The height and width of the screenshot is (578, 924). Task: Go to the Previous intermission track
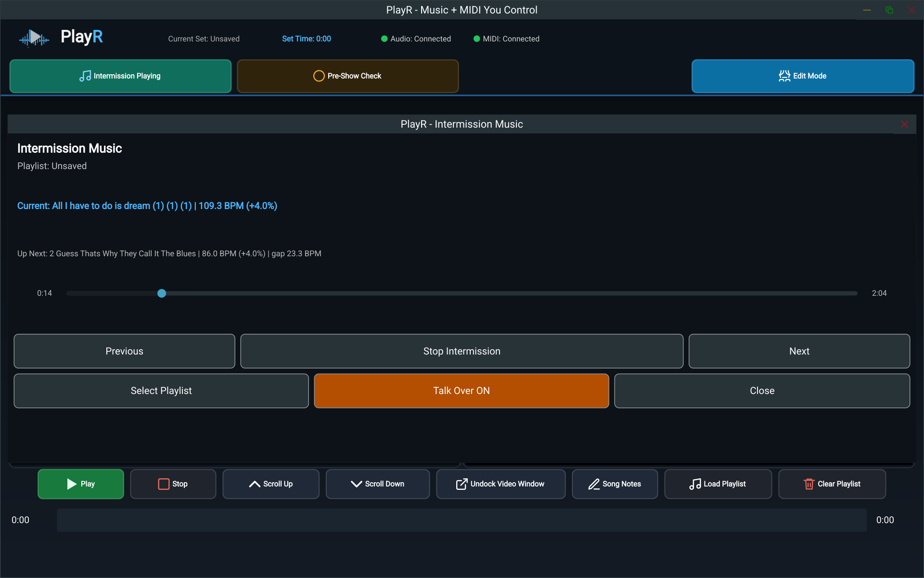click(124, 351)
